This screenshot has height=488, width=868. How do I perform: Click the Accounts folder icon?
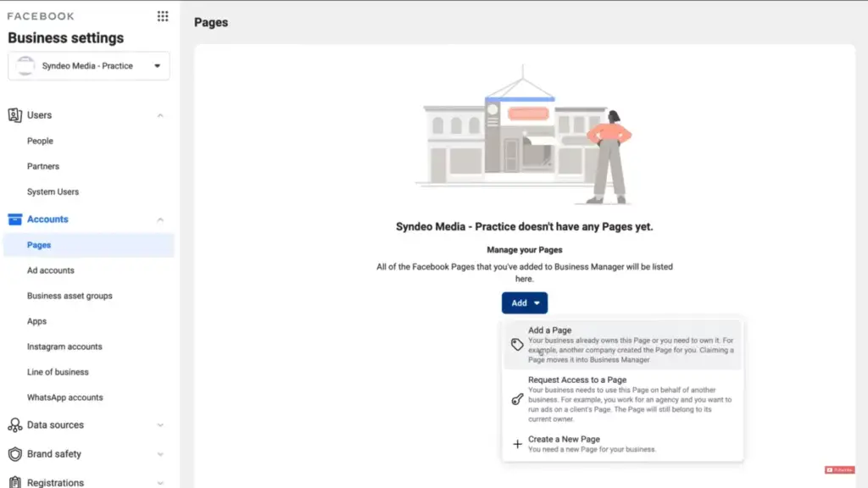tap(15, 219)
